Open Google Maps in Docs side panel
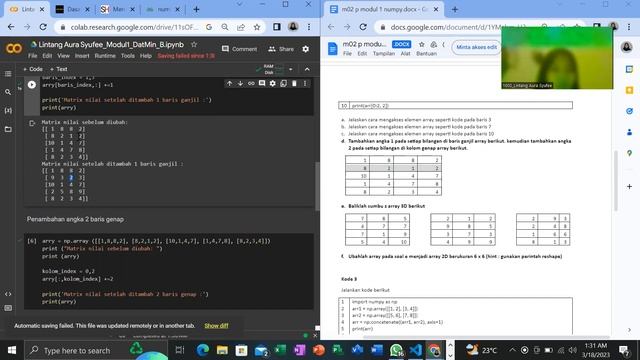Image resolution: width=640 pixels, height=360 pixels. pyautogui.click(x=629, y=153)
